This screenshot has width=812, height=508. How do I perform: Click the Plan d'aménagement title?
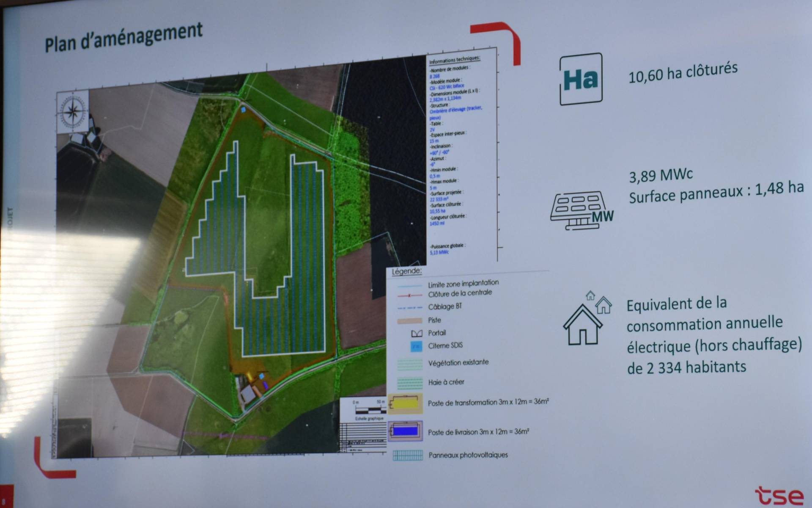click(x=123, y=38)
